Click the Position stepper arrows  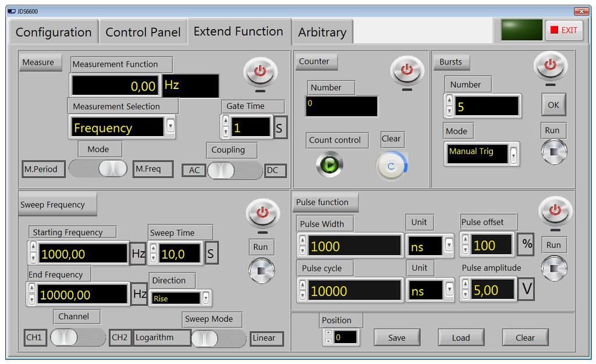(x=328, y=337)
